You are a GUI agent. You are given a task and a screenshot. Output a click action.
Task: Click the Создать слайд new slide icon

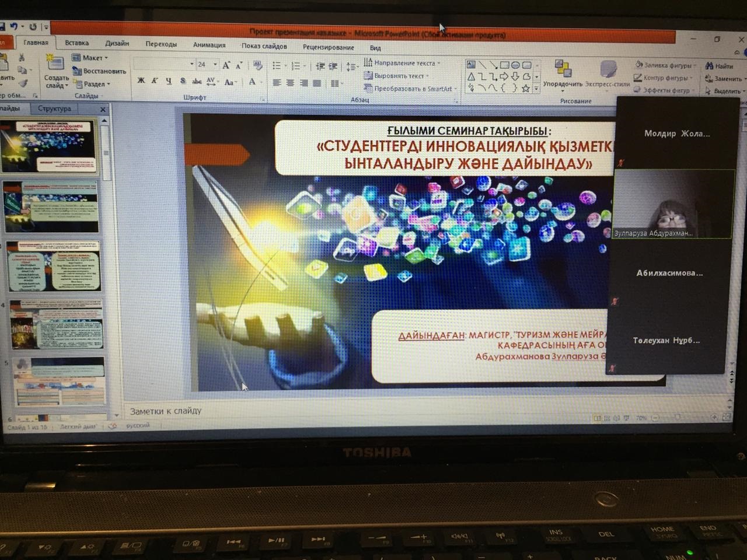coord(55,65)
